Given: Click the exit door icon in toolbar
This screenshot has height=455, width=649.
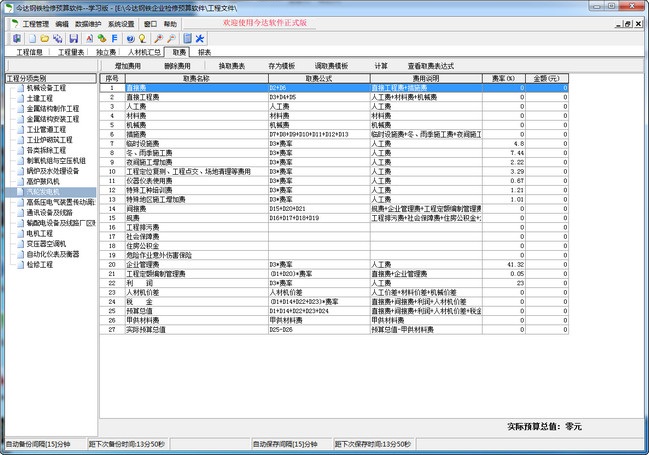Looking at the screenshot, I should coord(17,39).
